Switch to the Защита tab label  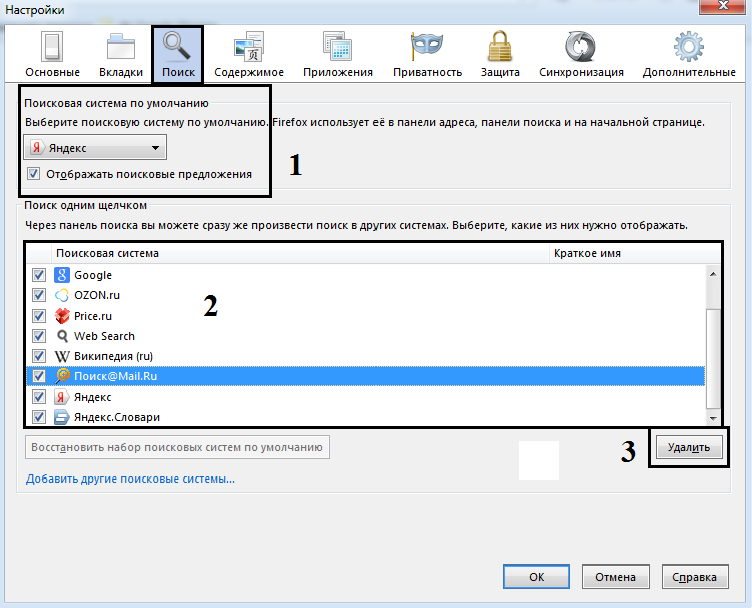click(x=500, y=72)
